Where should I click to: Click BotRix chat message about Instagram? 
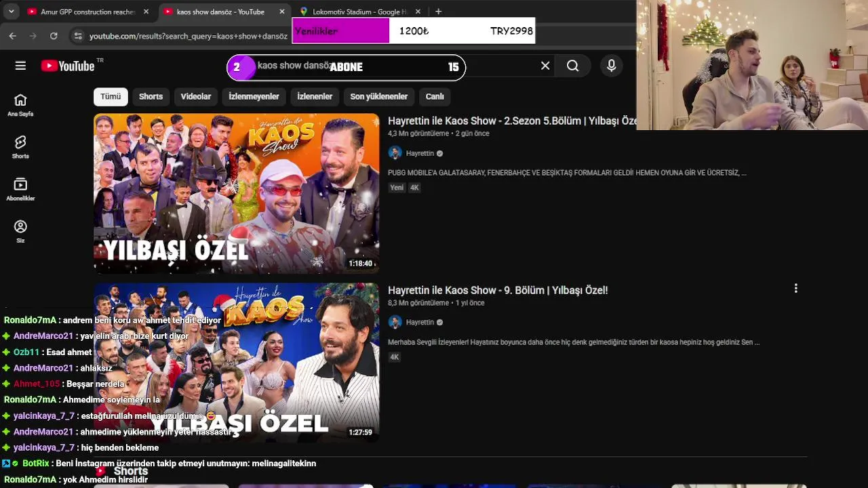159,464
